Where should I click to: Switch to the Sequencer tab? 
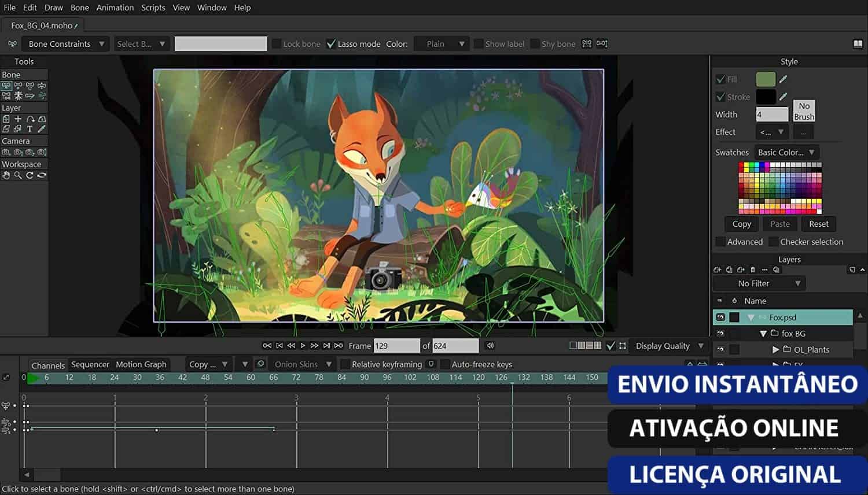pyautogui.click(x=90, y=364)
